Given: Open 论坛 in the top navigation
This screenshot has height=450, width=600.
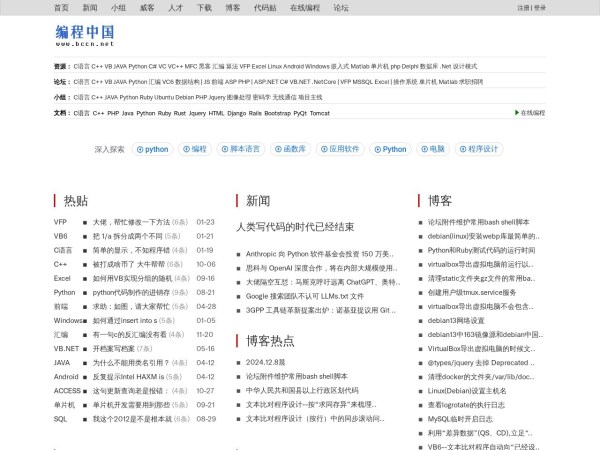Looking at the screenshot, I should coord(341,8).
